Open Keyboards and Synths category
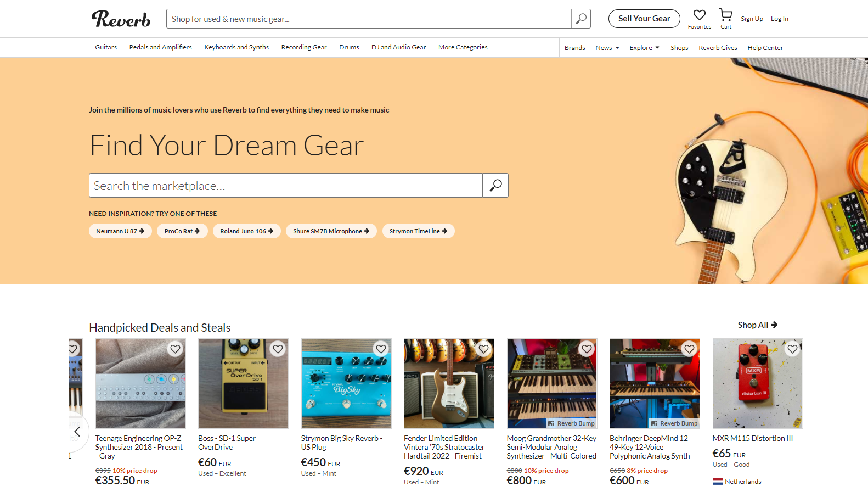Image resolution: width=868 pixels, height=486 pixels. point(236,47)
